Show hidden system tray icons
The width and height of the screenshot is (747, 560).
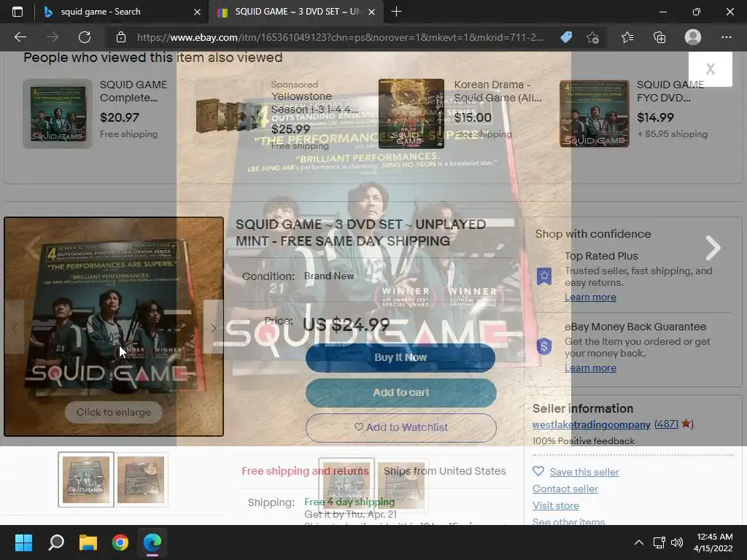click(639, 542)
